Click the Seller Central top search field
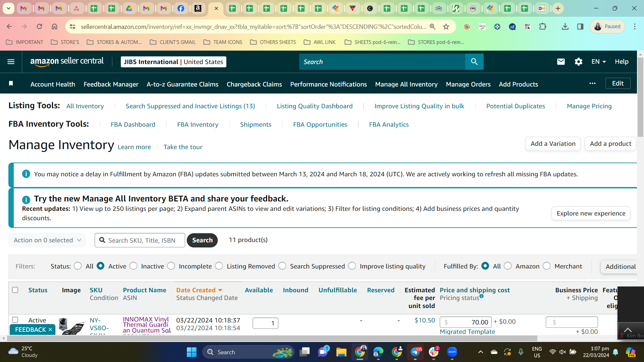The image size is (644, 362). tap(382, 62)
